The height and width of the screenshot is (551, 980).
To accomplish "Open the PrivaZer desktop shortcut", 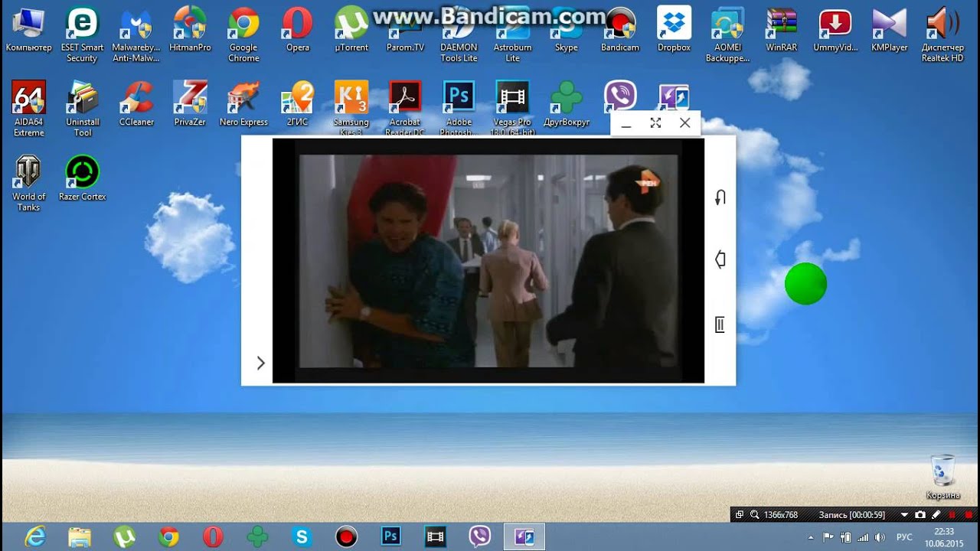I will pos(190,104).
